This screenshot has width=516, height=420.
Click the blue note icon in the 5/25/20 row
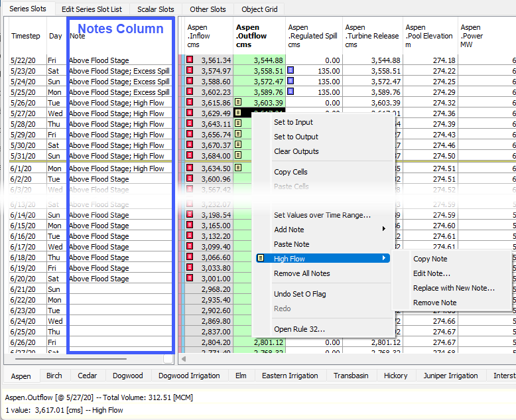pyautogui.click(x=290, y=92)
